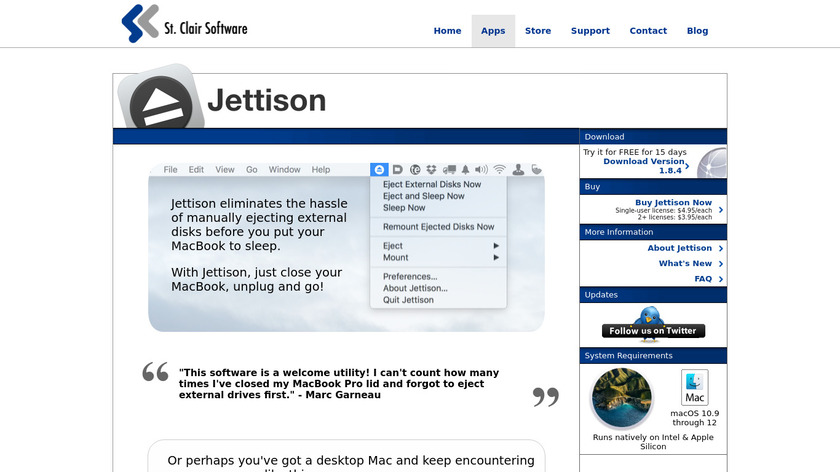Open the FAQ link
840x472 pixels.
pos(703,279)
